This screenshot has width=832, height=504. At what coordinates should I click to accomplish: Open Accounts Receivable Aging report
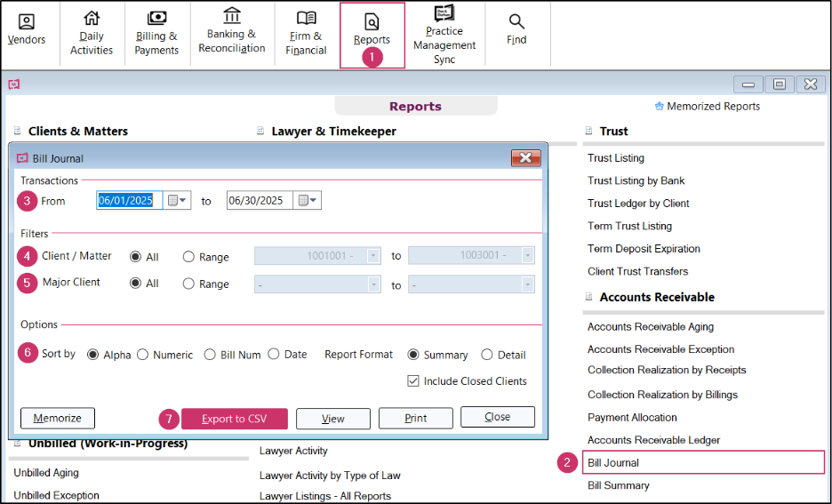[x=650, y=327]
